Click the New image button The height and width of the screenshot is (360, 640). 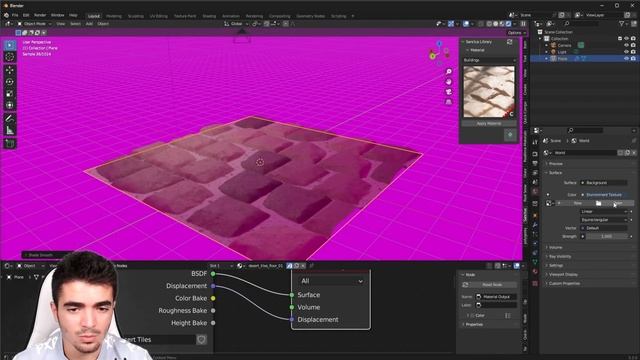(x=578, y=203)
